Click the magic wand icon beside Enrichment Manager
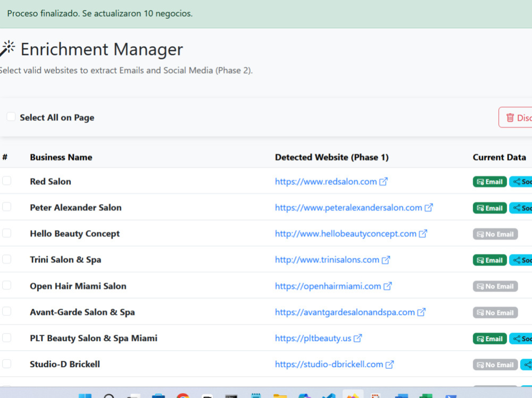The height and width of the screenshot is (398, 532). pyautogui.click(x=7, y=48)
